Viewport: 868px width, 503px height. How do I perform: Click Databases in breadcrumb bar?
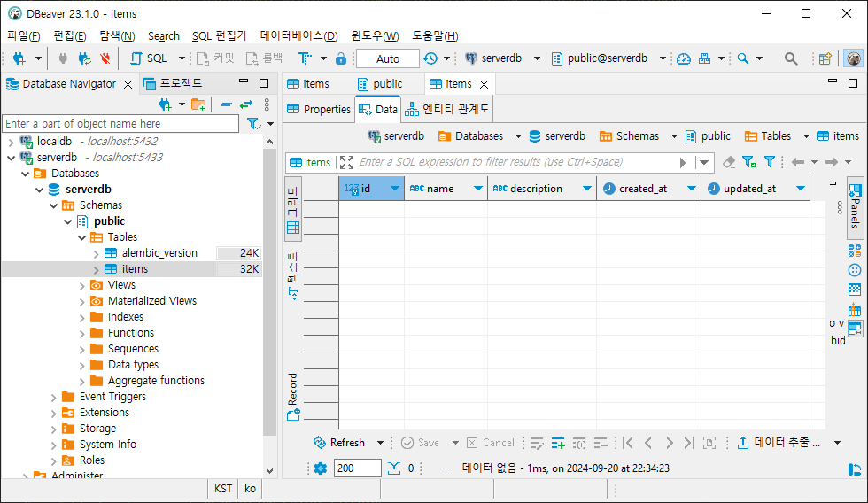[471, 136]
